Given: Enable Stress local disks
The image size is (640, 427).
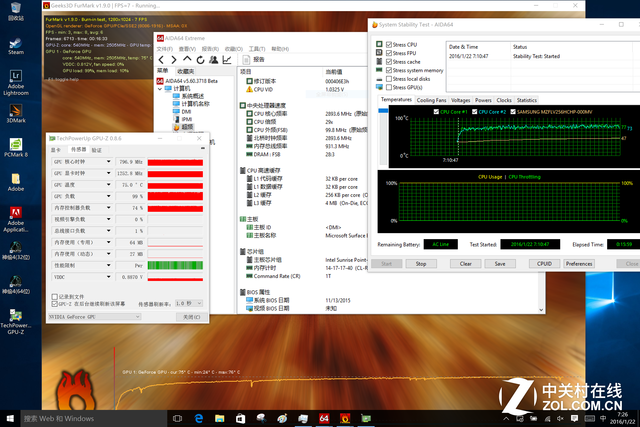Looking at the screenshot, I should (389, 79).
